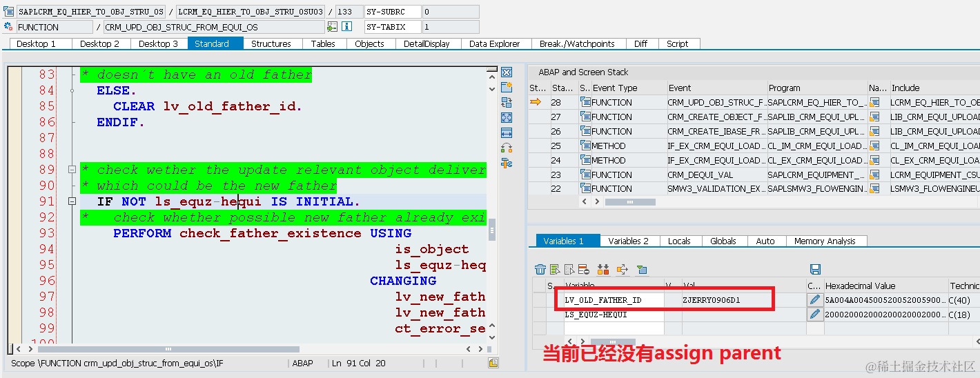Click the right arrow of the variables table's horizontal scrollbar
980x378 pixels.
(582, 341)
